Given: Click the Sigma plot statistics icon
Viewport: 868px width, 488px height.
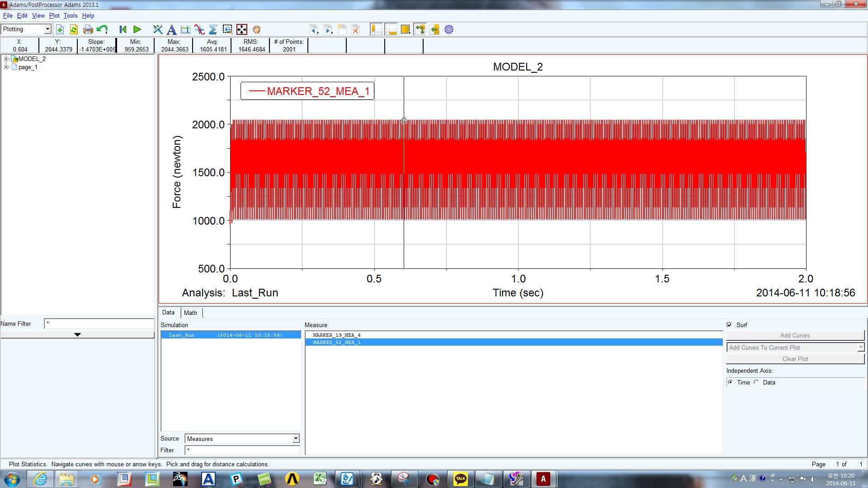Looking at the screenshot, I should (213, 30).
